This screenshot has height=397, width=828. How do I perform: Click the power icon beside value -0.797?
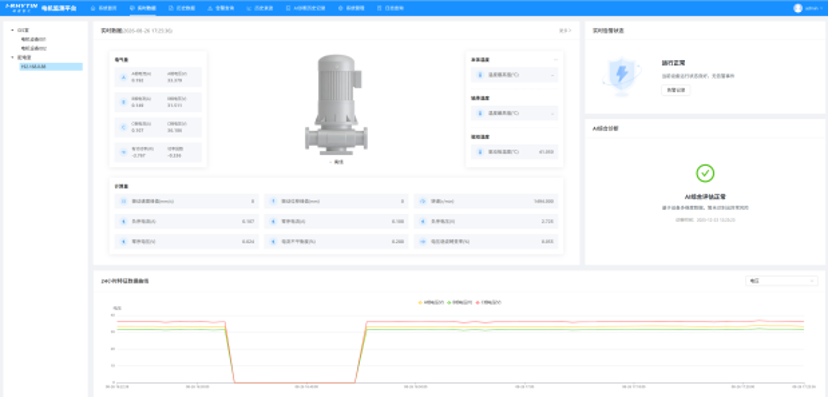click(124, 152)
